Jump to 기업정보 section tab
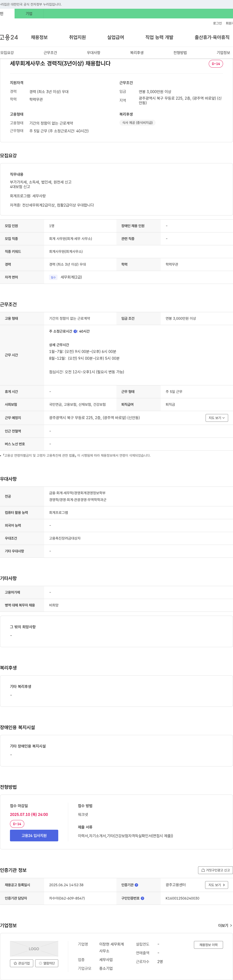This screenshot has height=980, width=233. (x=223, y=53)
